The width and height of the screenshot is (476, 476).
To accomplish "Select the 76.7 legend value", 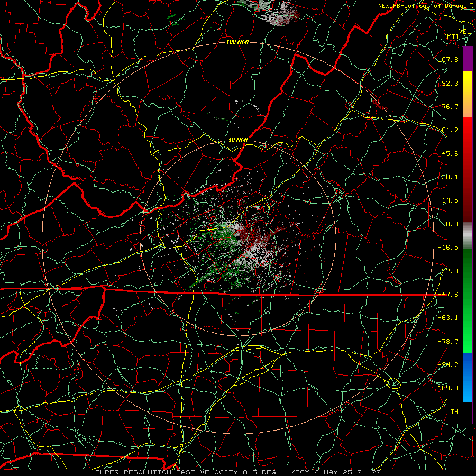I will click(450, 106).
